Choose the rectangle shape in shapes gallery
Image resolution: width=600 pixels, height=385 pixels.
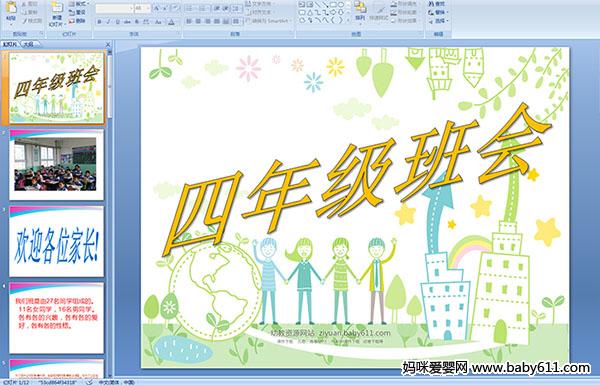point(333,5)
